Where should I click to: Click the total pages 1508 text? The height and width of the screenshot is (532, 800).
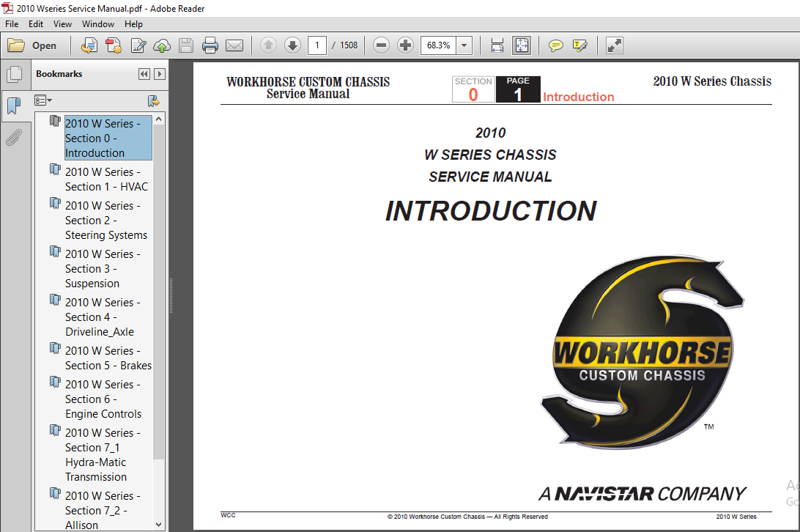click(x=349, y=45)
